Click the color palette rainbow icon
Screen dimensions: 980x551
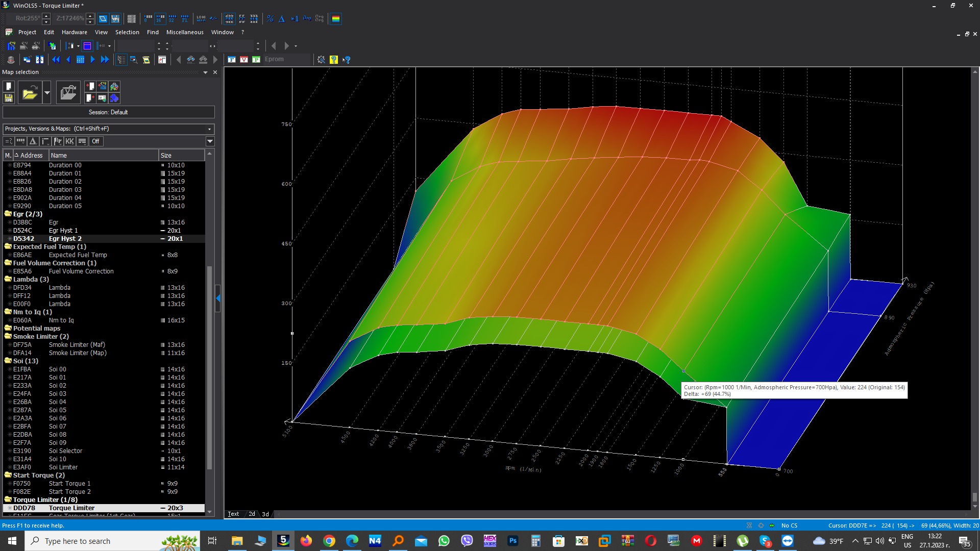point(336,19)
